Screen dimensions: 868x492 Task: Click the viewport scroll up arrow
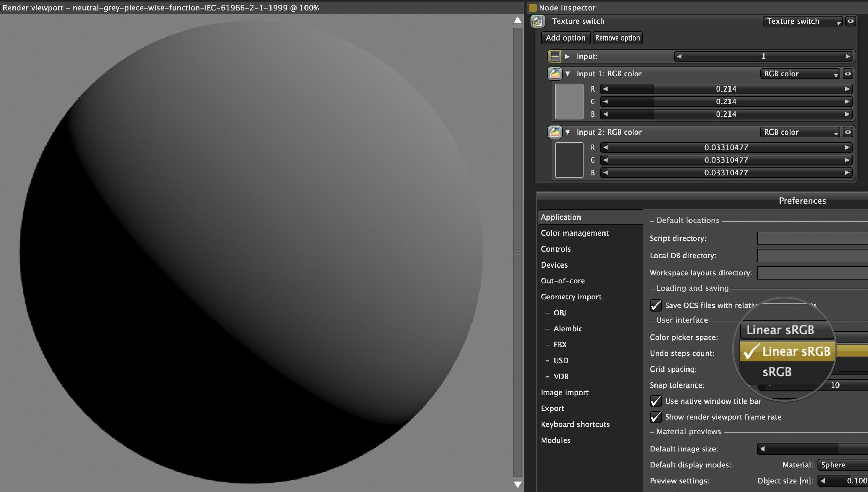tap(517, 20)
